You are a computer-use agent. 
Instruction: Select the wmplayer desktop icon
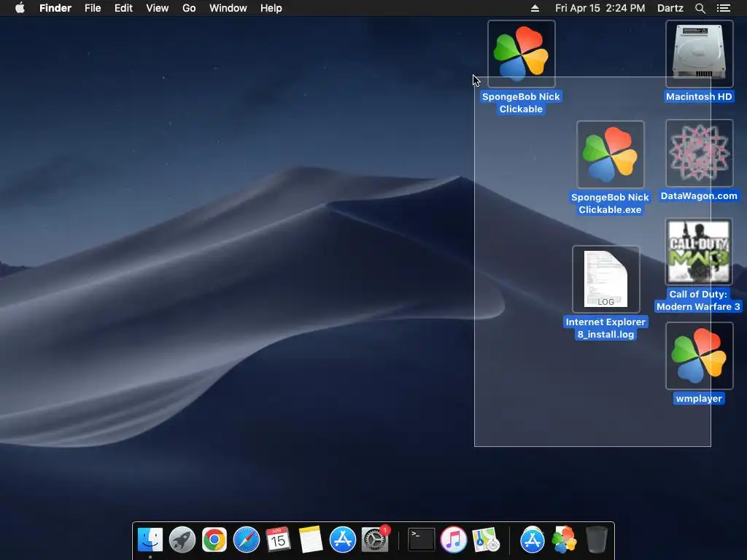[x=699, y=356]
